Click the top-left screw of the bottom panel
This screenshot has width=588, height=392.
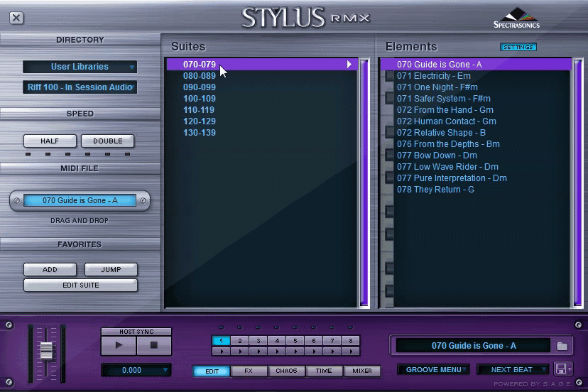9,325
